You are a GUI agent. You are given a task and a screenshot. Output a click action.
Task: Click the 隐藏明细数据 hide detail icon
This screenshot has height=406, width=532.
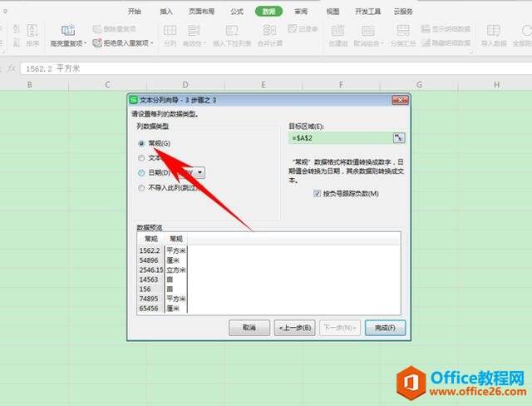coord(426,42)
